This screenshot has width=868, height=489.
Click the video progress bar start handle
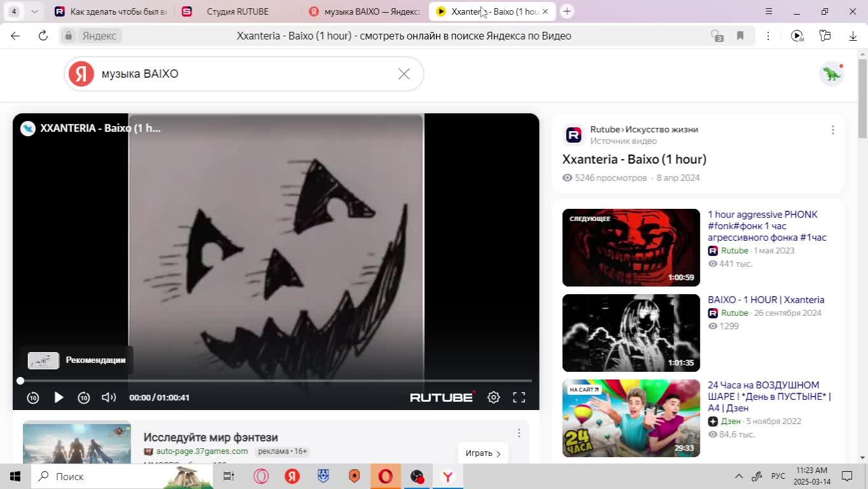coord(20,381)
